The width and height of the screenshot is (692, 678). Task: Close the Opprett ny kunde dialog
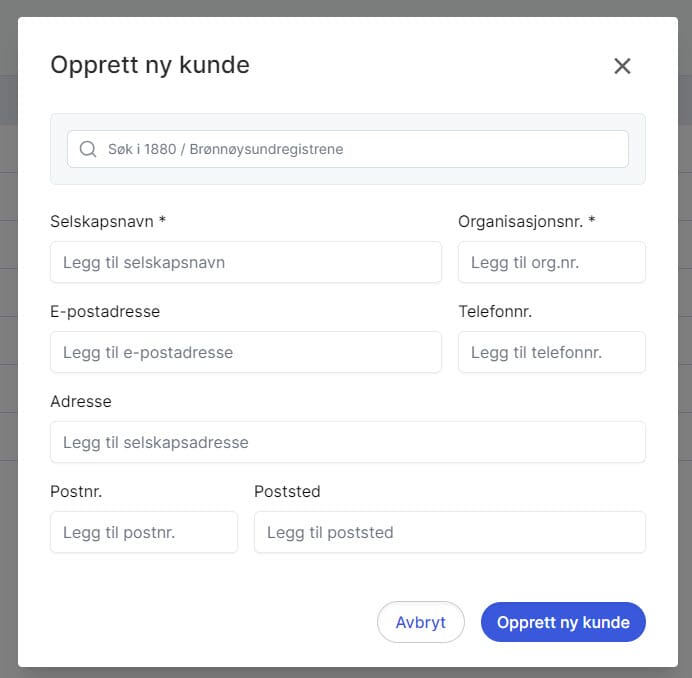pos(622,66)
